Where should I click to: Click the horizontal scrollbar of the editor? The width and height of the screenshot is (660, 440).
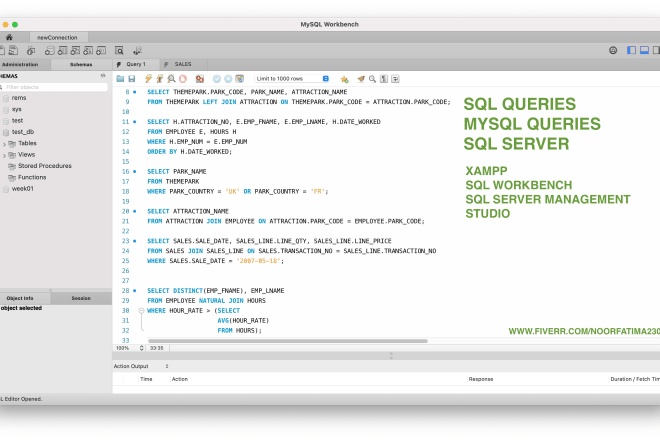288,341
